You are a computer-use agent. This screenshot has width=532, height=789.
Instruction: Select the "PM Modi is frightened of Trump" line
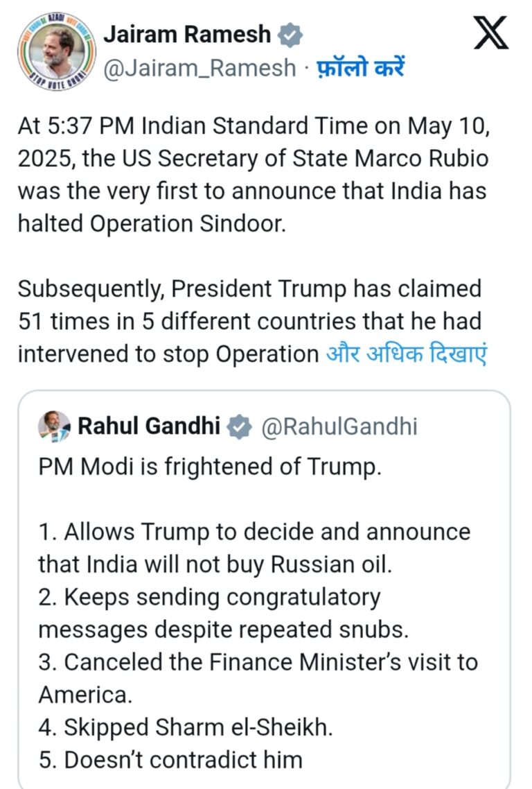210,467
